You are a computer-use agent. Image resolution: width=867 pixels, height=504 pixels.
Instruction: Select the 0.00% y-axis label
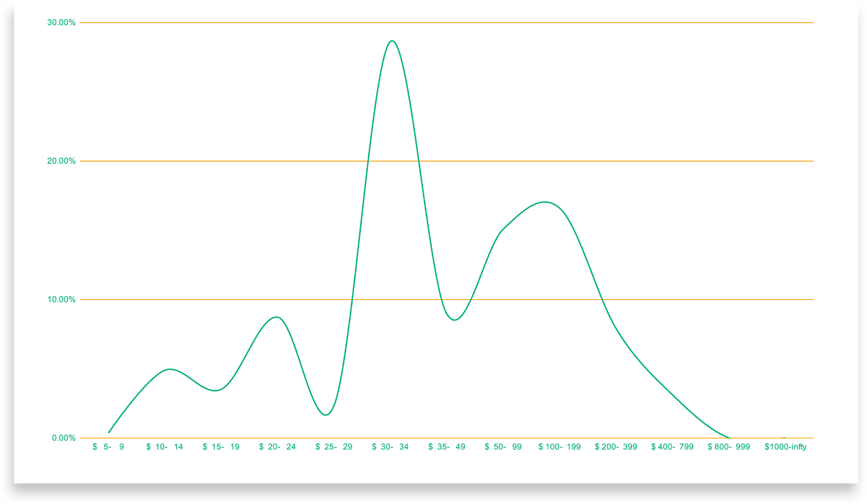(x=64, y=438)
